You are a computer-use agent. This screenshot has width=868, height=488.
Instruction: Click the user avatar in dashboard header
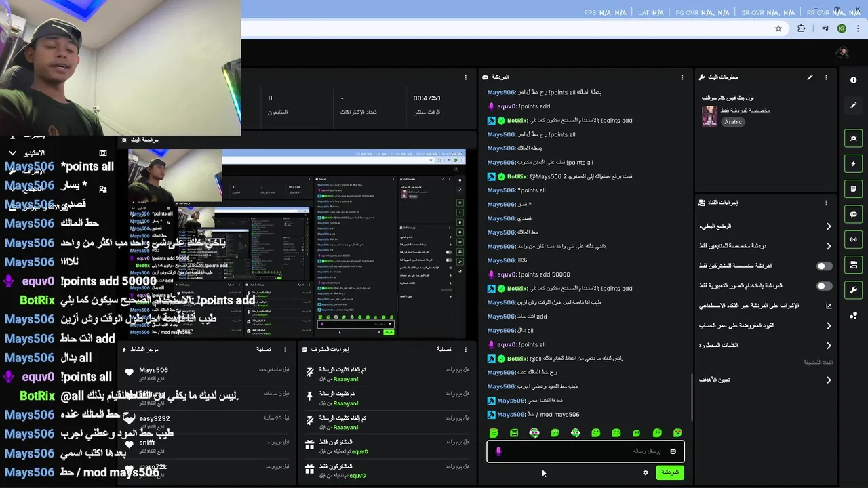pyautogui.click(x=843, y=52)
